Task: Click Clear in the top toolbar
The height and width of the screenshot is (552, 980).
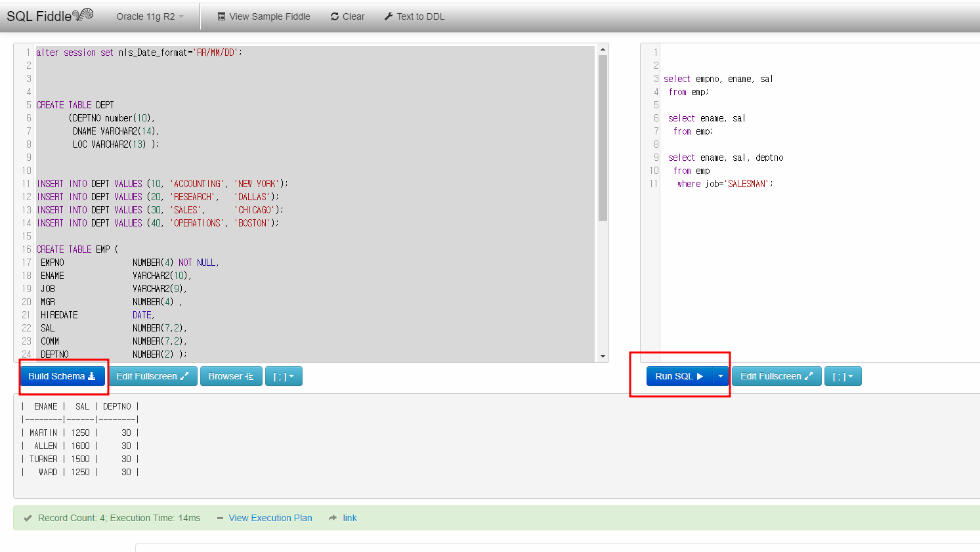Action: (x=347, y=16)
